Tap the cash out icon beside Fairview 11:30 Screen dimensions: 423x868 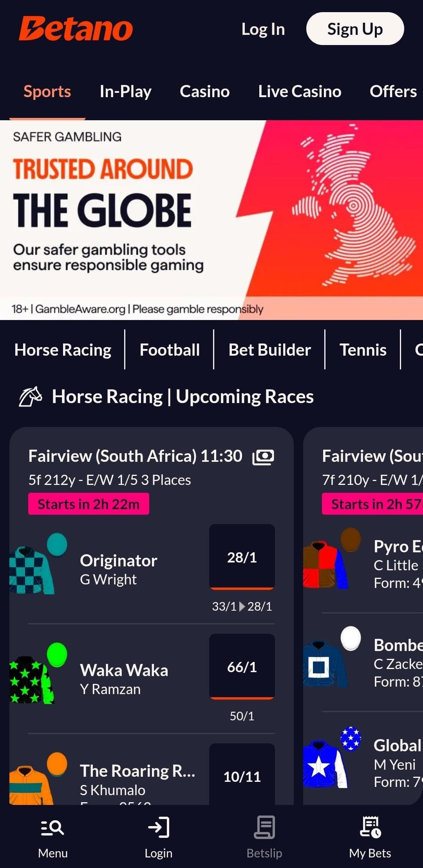pyautogui.click(x=263, y=457)
